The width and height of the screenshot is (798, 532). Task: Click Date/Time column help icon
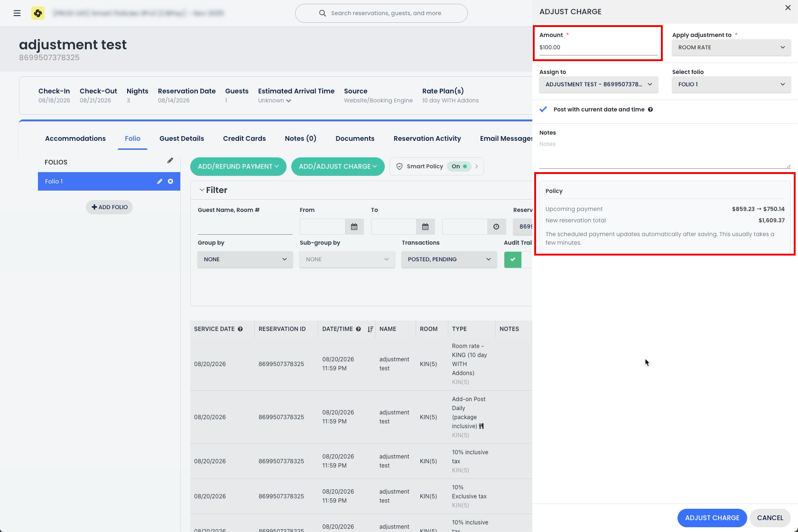tap(358, 329)
